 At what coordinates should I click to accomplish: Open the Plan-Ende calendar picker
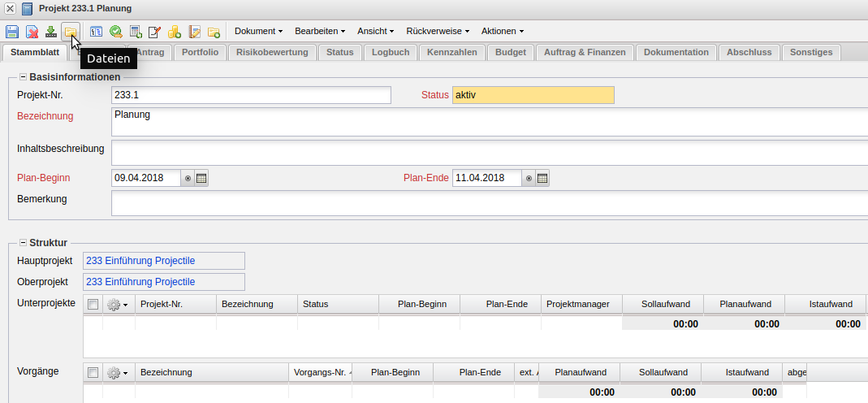(542, 178)
